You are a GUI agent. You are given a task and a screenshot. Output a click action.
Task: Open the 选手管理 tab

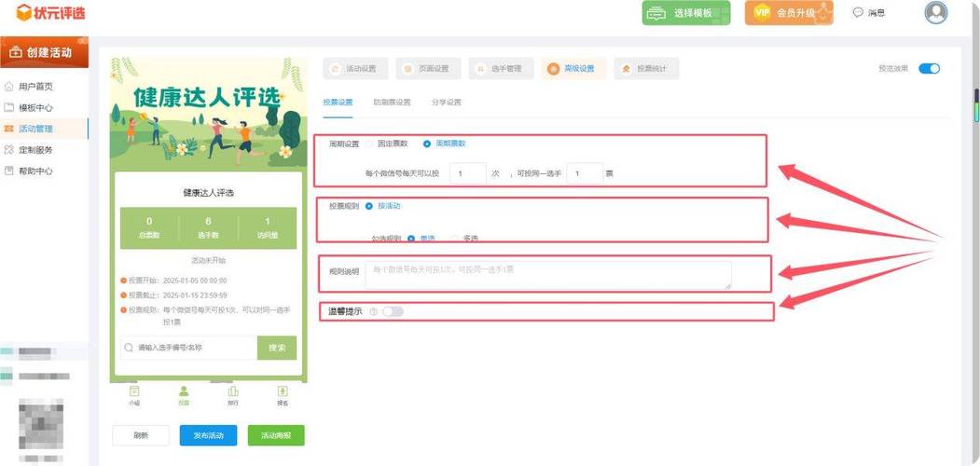coord(502,69)
